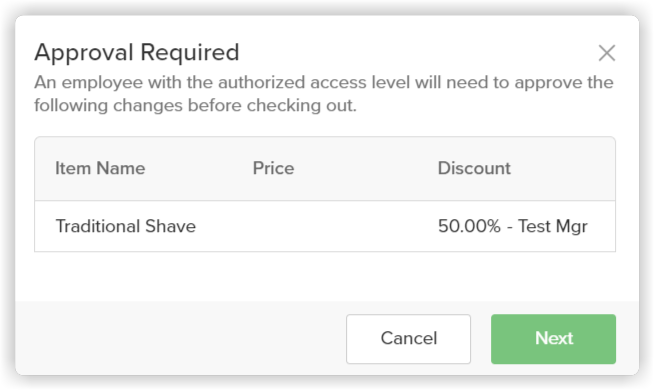The image size is (655, 391).
Task: Click the empty title bar area beside the X
Action: coord(418,53)
